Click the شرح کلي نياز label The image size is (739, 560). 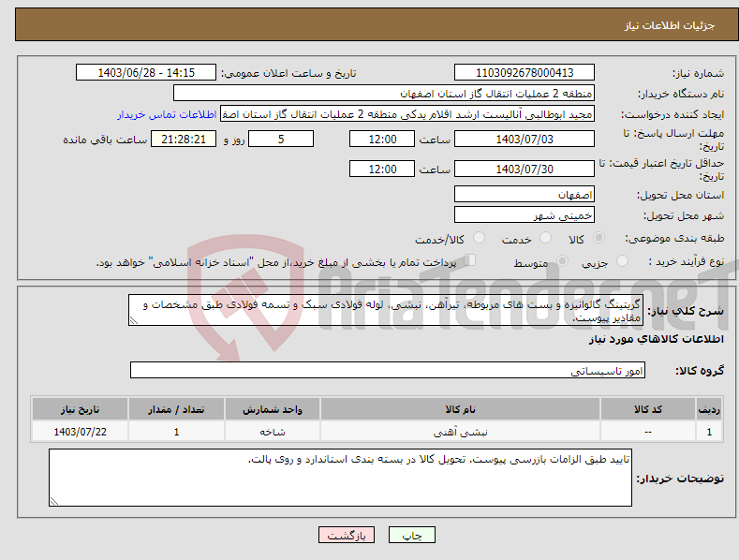tap(686, 311)
